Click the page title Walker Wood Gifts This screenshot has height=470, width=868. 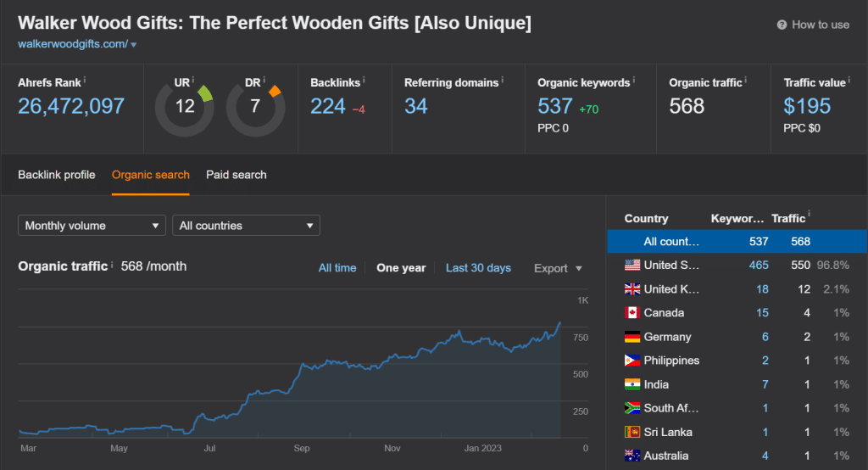click(x=275, y=23)
